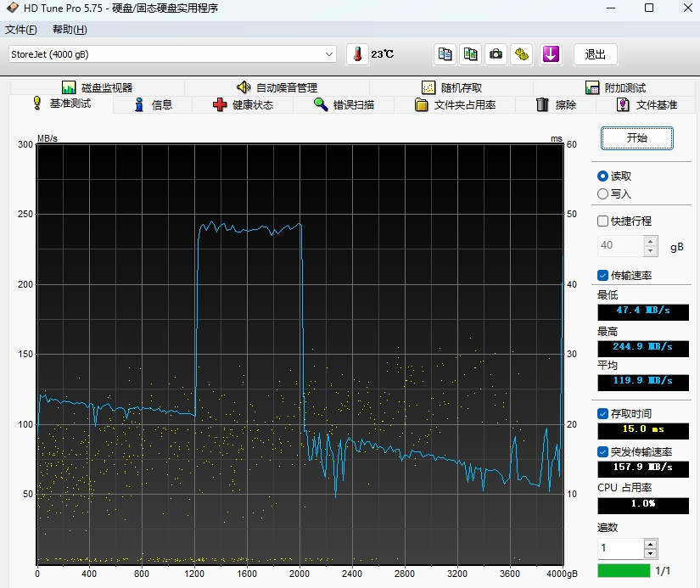
Task: Click the copy text to clipboard icon
Action: [x=445, y=54]
